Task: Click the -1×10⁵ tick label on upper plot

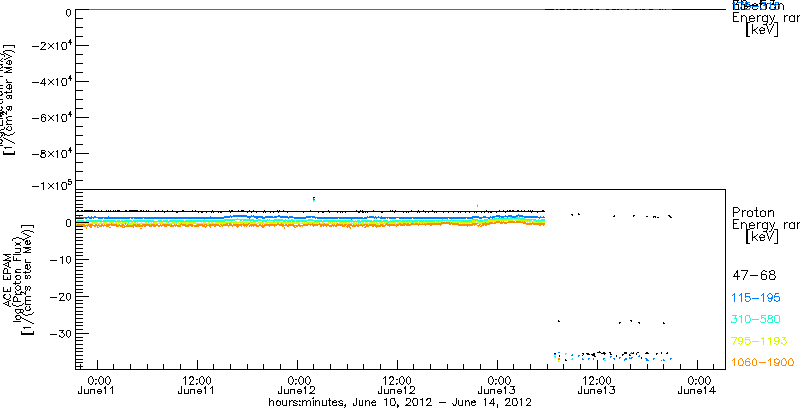Action: (51, 184)
